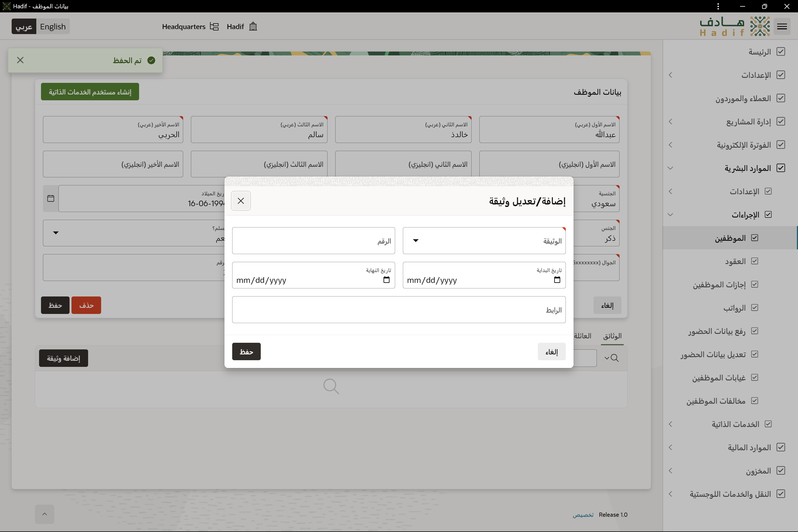Toggle العملاء والموردون checkbox icon
Image resolution: width=798 pixels, height=532 pixels.
780,98
